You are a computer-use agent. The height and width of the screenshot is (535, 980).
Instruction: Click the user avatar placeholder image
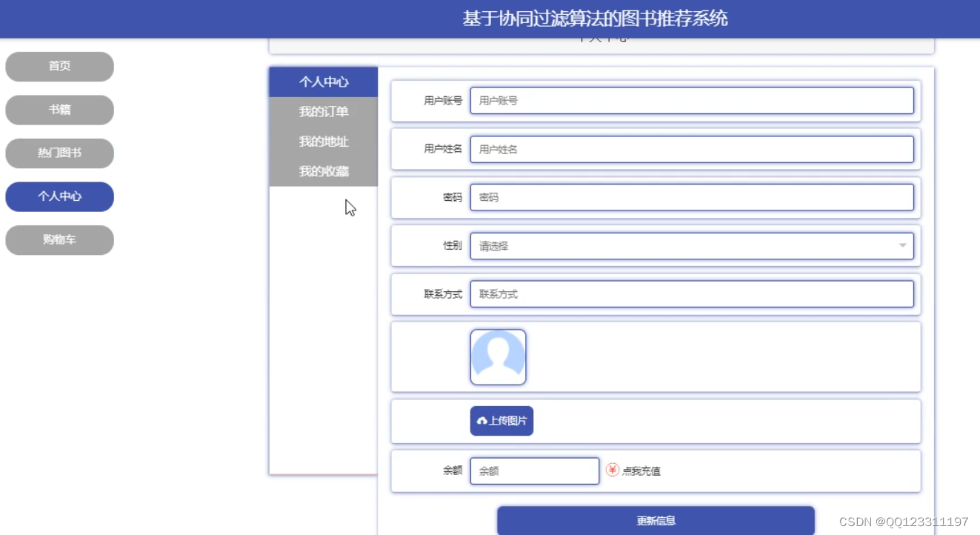pyautogui.click(x=498, y=357)
